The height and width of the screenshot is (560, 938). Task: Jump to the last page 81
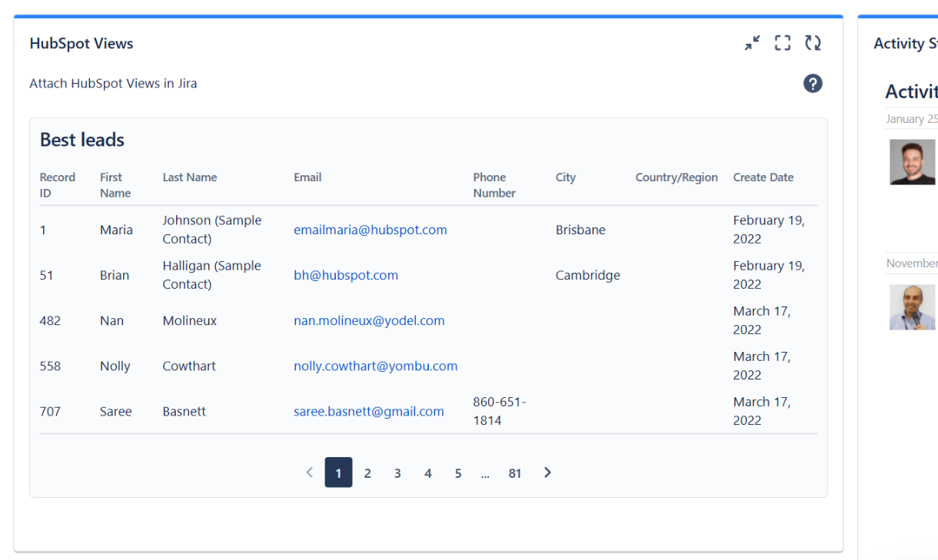coord(514,472)
